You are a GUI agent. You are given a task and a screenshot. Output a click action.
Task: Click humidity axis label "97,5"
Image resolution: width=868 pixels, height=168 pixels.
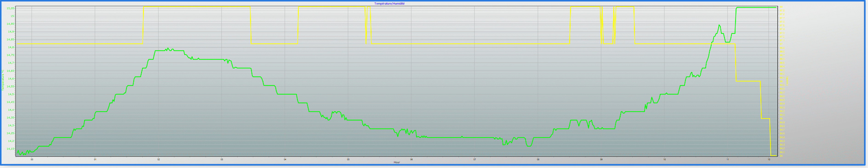pos(782,25)
